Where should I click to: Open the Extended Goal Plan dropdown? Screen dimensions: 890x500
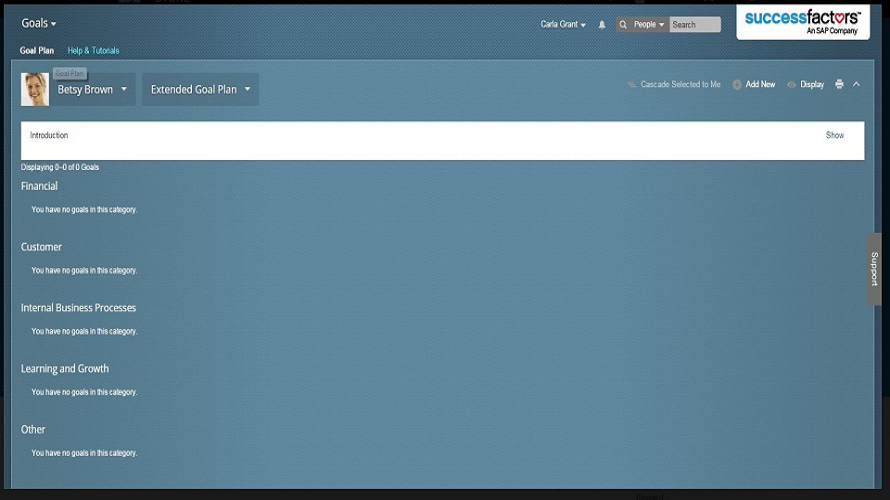pyautogui.click(x=200, y=89)
